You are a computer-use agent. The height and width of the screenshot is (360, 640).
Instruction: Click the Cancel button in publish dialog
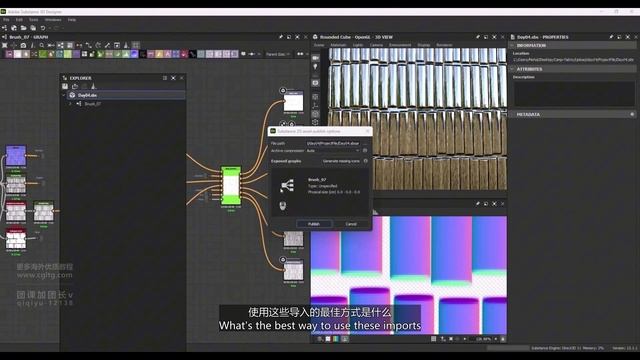(351, 224)
